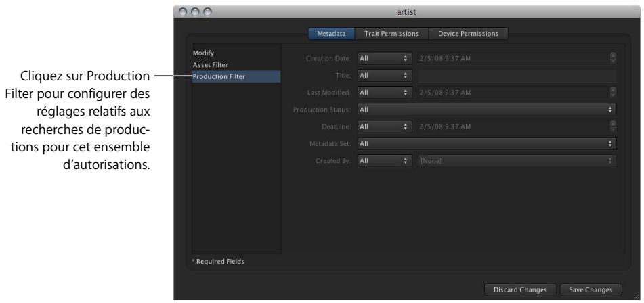Viewport: 644px width, 303px height.
Task: Open the Metadata Set dropdown
Action: coord(487,144)
